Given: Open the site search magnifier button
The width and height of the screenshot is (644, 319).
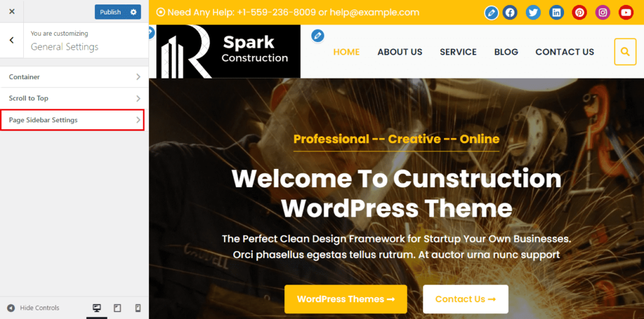Looking at the screenshot, I should click(x=625, y=51).
